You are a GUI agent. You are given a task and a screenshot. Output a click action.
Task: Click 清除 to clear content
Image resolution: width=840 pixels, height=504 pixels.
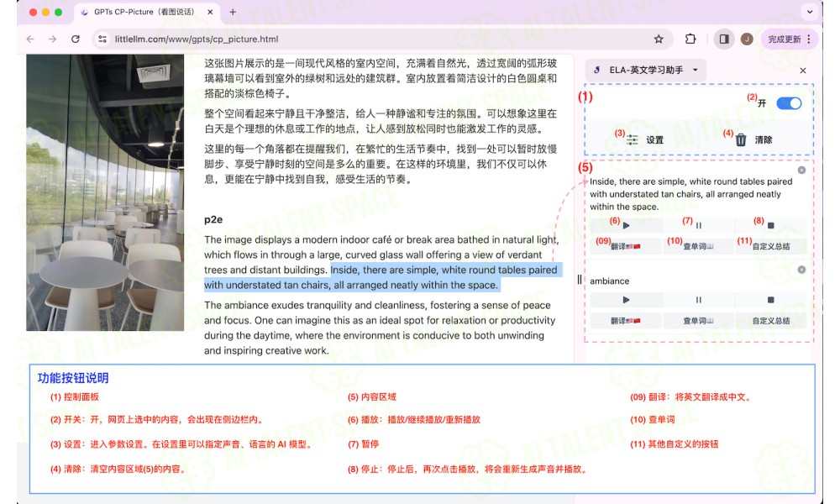pos(753,139)
